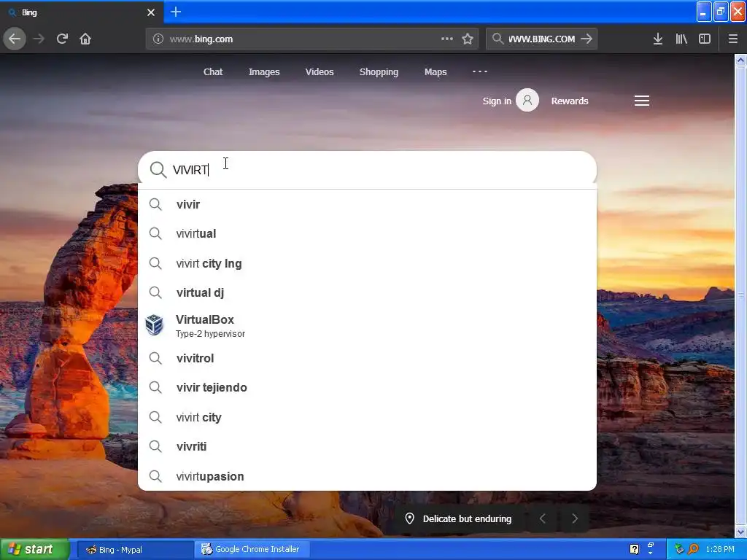Viewport: 747px width, 560px height.
Task: Select suggestion 'vivriti'
Action: coord(367,446)
